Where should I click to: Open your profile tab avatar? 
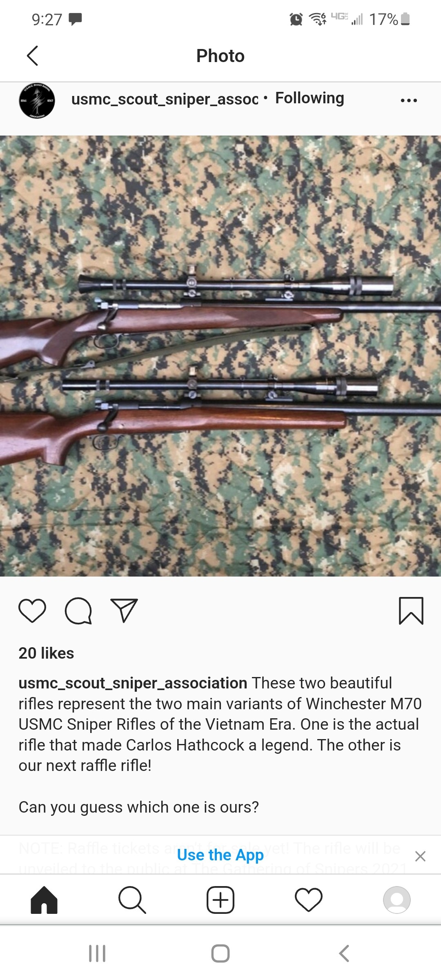pyautogui.click(x=397, y=900)
